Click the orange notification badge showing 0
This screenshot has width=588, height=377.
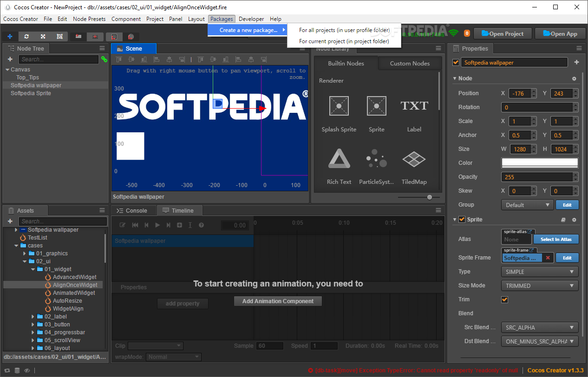coord(467,33)
